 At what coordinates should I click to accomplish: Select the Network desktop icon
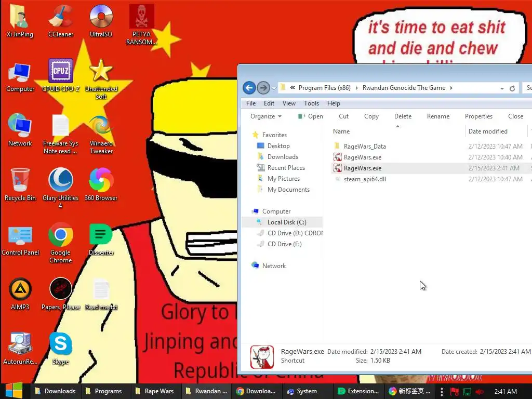[x=20, y=130]
